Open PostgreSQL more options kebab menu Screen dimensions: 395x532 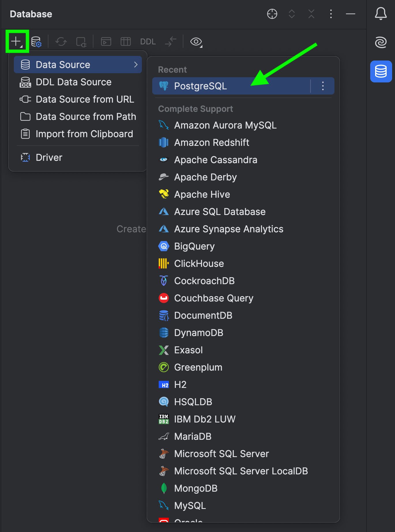[x=323, y=86]
